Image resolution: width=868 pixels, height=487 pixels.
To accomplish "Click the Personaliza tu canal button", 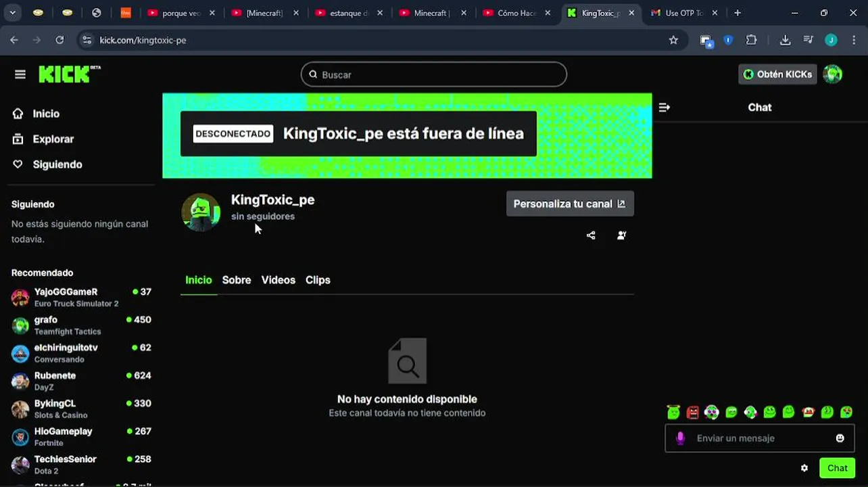I will (x=570, y=204).
